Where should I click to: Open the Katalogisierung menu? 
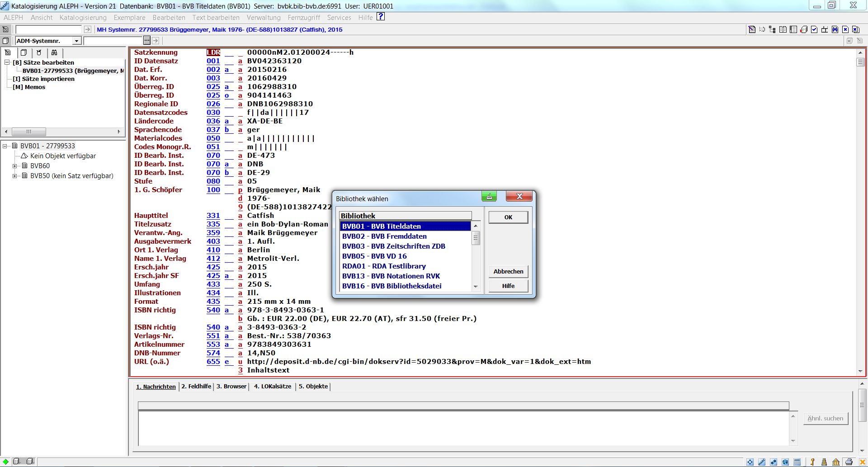83,18
